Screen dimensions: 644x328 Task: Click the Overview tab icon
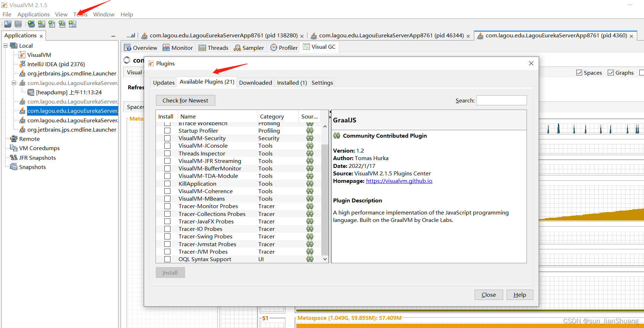(x=128, y=48)
